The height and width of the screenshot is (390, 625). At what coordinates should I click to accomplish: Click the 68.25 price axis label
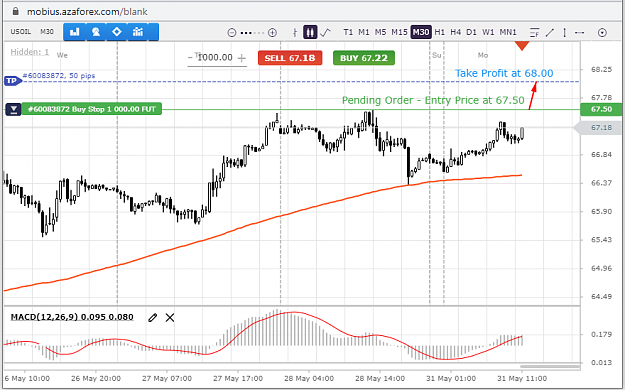601,69
